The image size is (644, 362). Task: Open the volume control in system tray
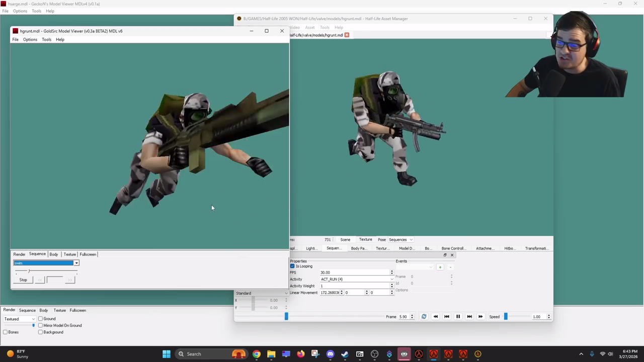click(x=610, y=354)
